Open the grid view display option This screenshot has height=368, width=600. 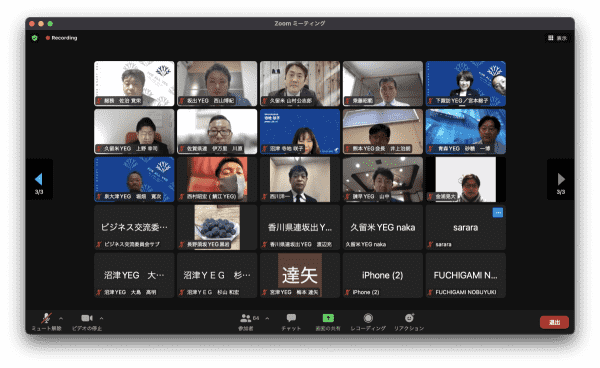pos(557,38)
